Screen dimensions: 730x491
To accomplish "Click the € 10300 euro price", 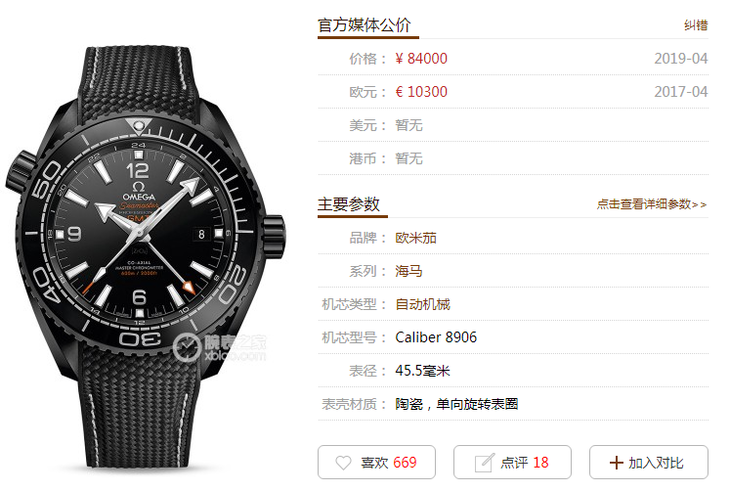I will click(x=421, y=92).
